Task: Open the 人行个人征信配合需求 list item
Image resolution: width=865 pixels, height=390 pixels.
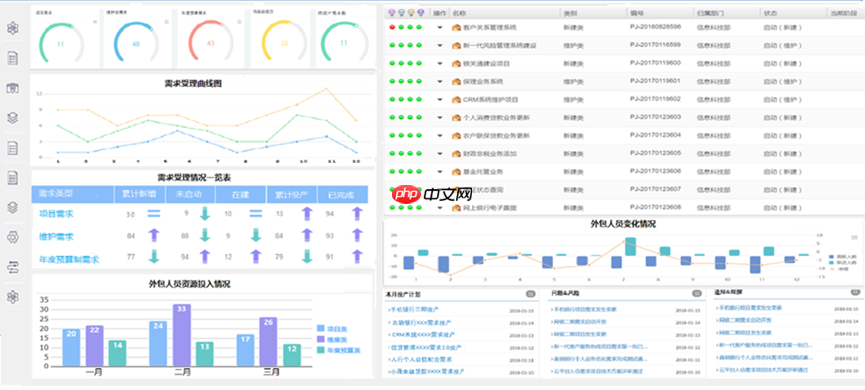Action: click(421, 359)
